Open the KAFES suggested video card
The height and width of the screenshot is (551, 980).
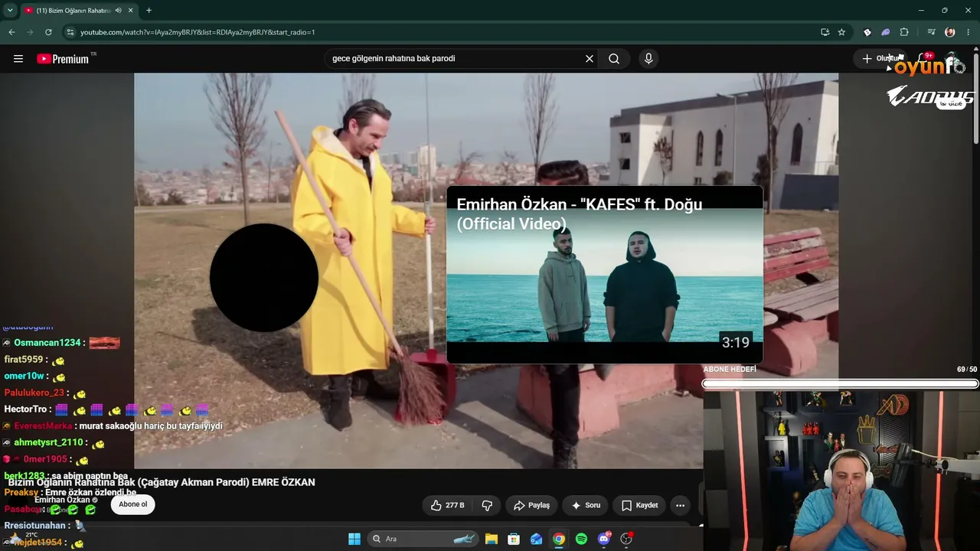[x=605, y=275]
